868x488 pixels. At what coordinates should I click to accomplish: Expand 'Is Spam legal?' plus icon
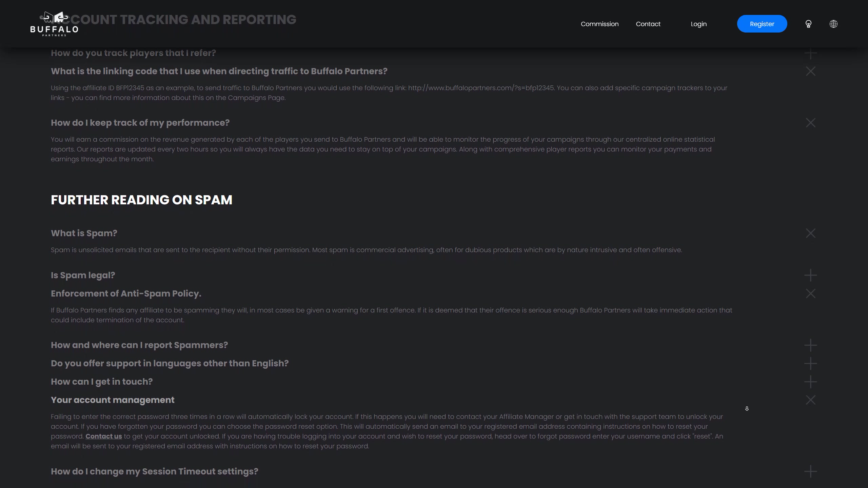click(x=810, y=275)
